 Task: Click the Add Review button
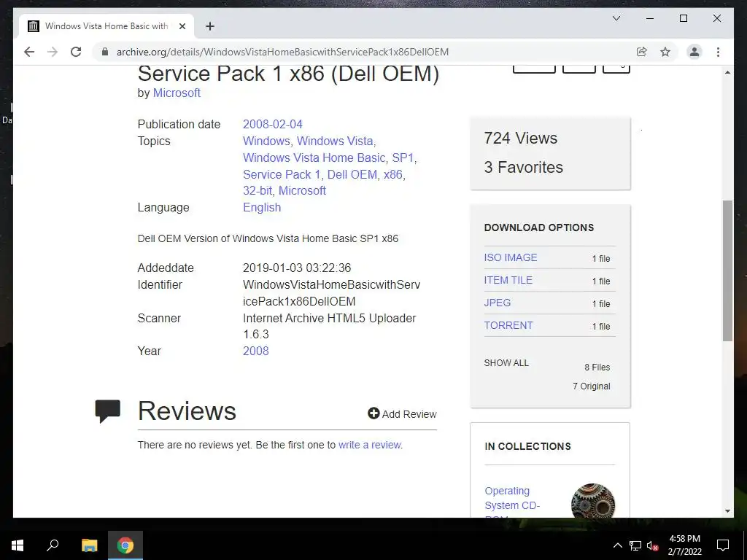pyautogui.click(x=402, y=414)
